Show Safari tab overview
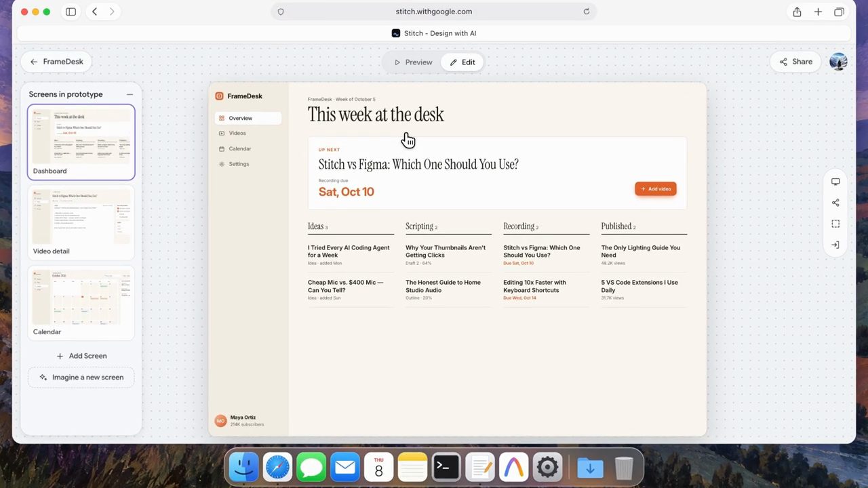 tap(839, 12)
